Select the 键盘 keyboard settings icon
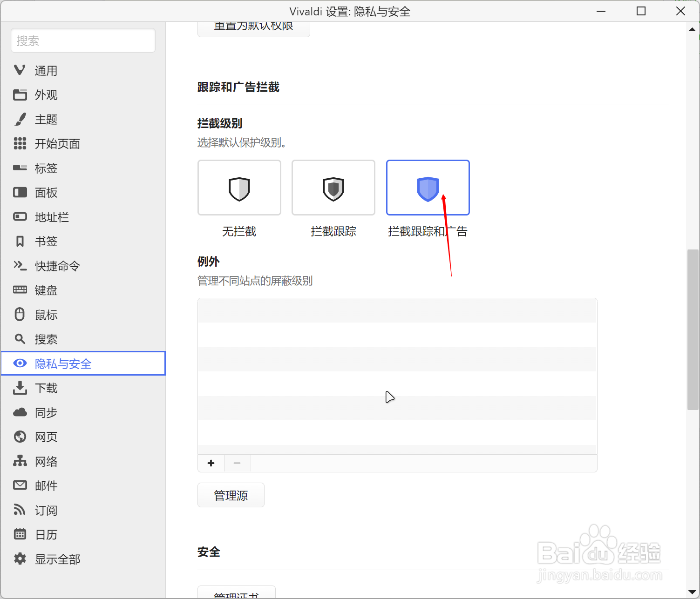 coord(20,290)
